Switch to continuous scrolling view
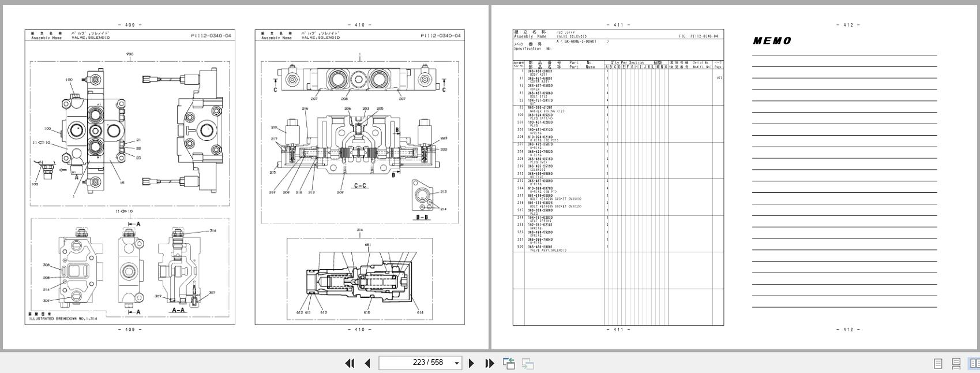This screenshot has width=980, height=373. (956, 364)
